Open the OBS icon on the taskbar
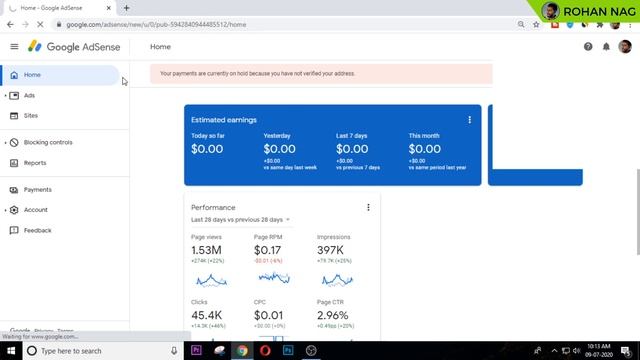The height and width of the screenshot is (360, 640). point(311,350)
